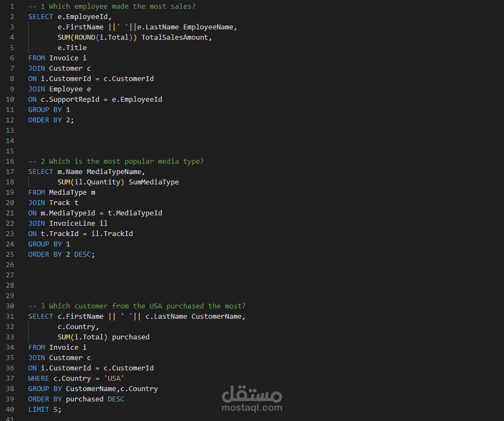Click 'FROM MediaType m' line
Screen dimensions: 504x421
(62, 193)
